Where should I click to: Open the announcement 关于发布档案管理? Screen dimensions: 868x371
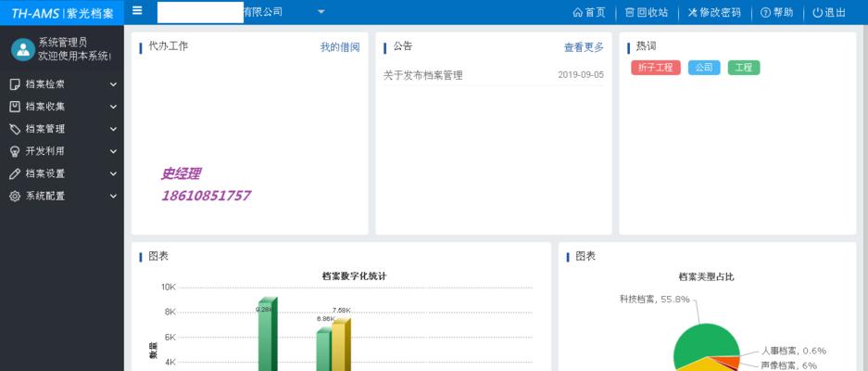click(423, 75)
